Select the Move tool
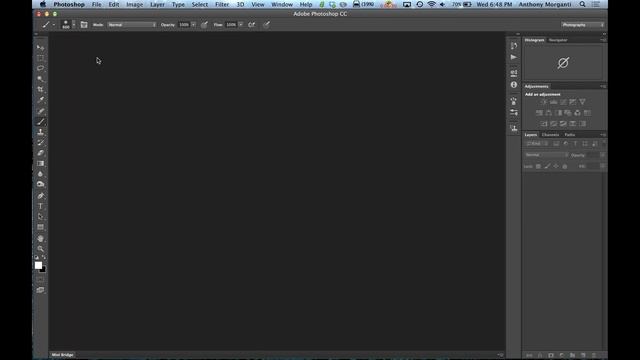Screen dimensions: 640x360 pos(40,48)
